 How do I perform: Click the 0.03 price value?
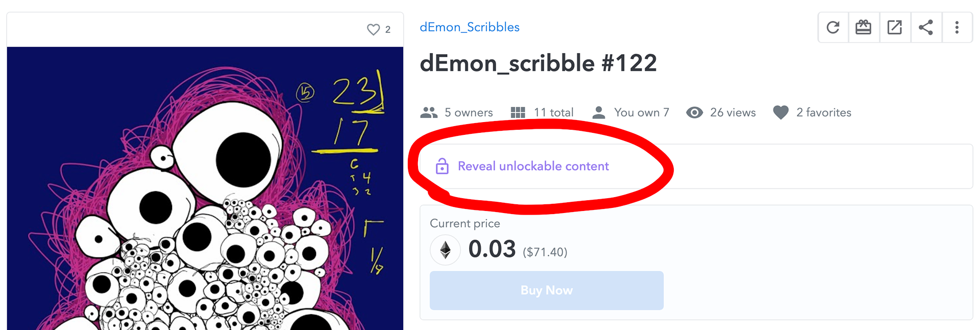click(x=492, y=249)
